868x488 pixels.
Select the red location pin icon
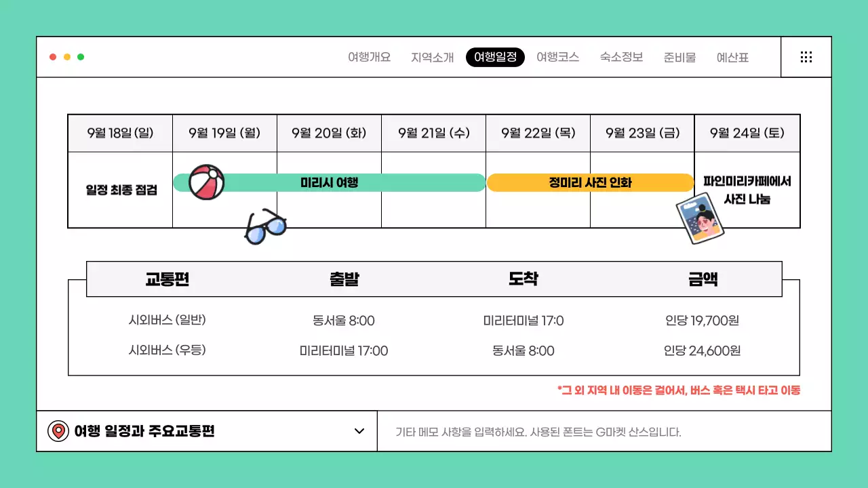[x=58, y=430]
